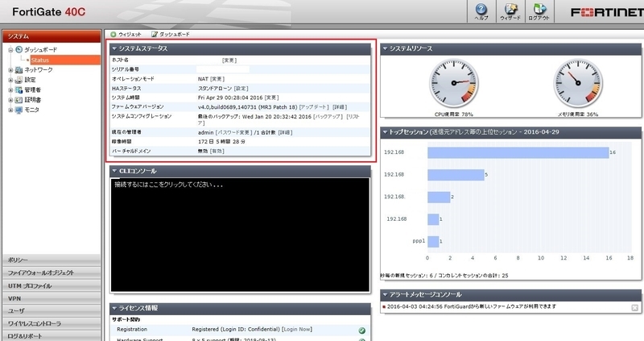Collapse the アラートメッセージコンソール widget

pyautogui.click(x=386, y=294)
